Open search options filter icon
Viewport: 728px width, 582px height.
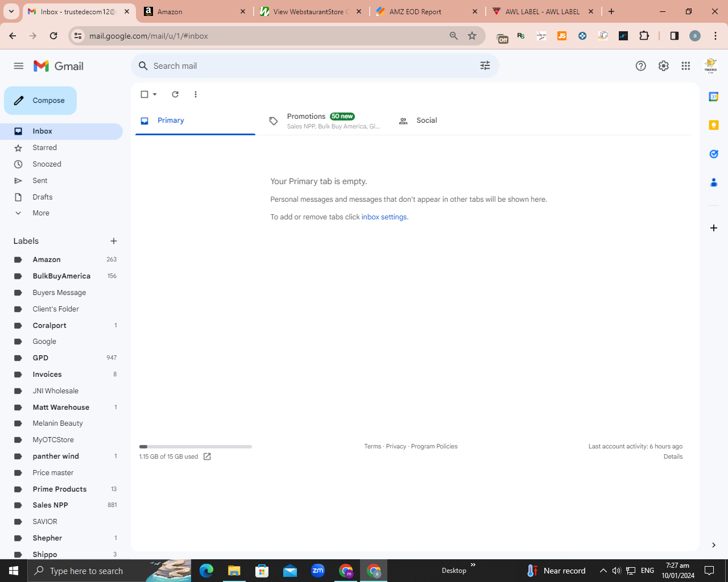[x=485, y=66]
